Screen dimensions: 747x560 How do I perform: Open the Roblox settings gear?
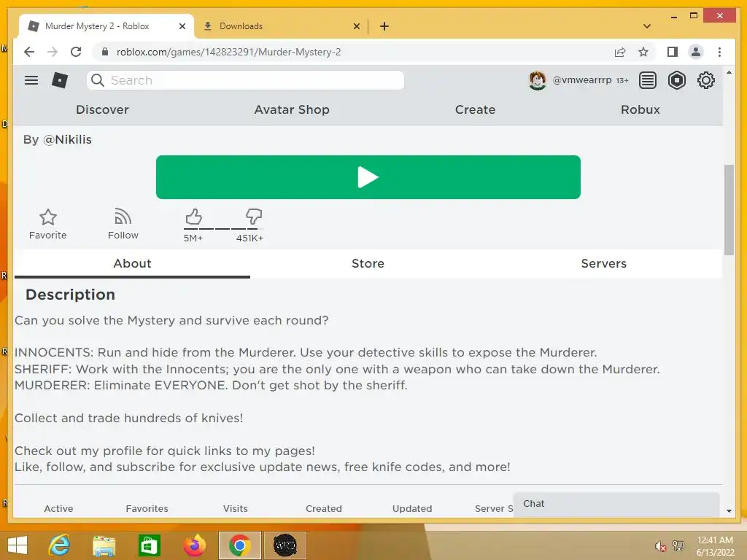click(x=706, y=80)
